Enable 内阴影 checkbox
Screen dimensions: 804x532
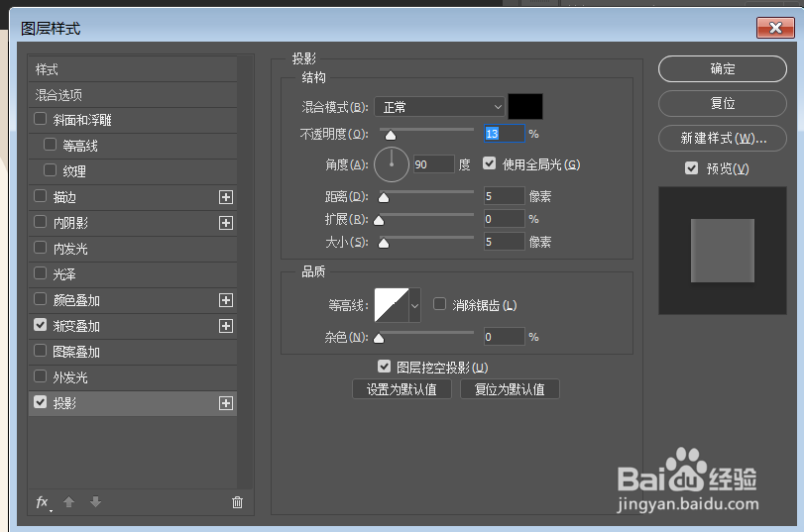pyautogui.click(x=40, y=222)
